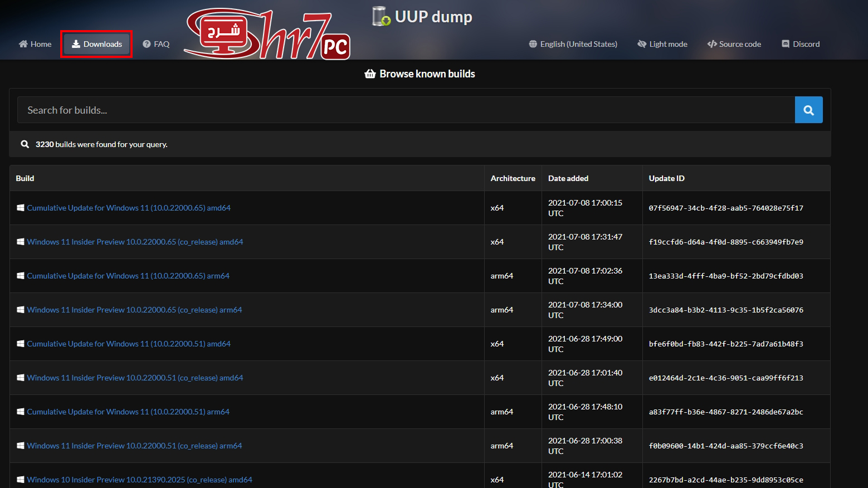Click the UUP dump logo icon
This screenshot has width=868, height=488.
(x=381, y=16)
